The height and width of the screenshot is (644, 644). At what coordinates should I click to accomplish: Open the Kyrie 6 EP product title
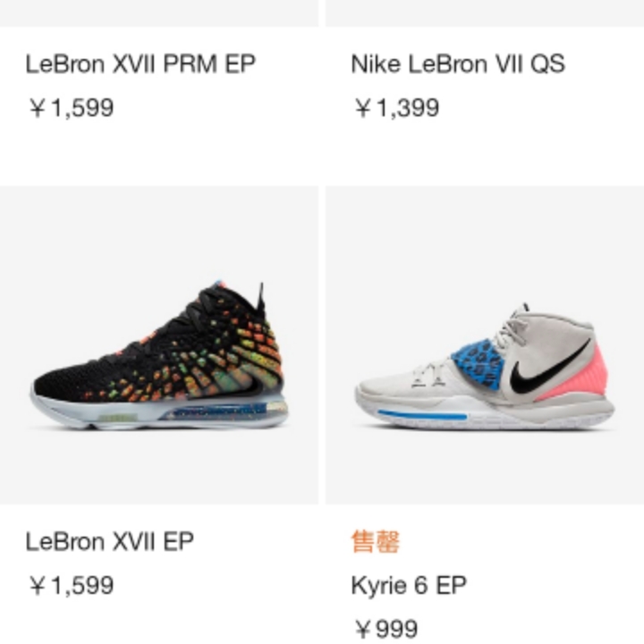[x=409, y=585]
